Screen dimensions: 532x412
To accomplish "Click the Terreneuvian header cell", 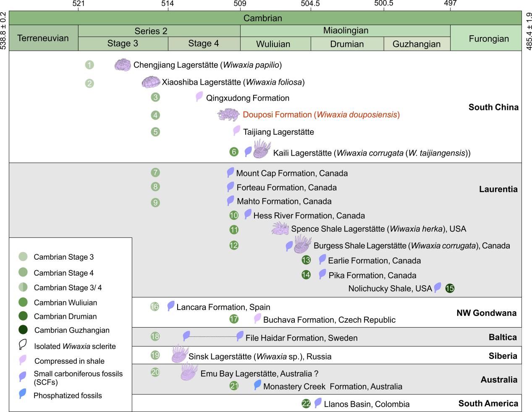I will (x=43, y=38).
